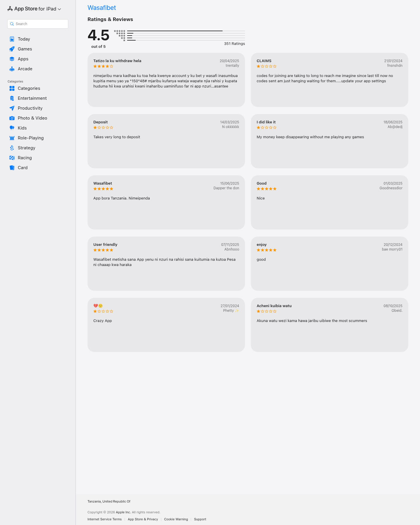
Task: Click the Ratings & Reviews heading
Action: coord(110,20)
